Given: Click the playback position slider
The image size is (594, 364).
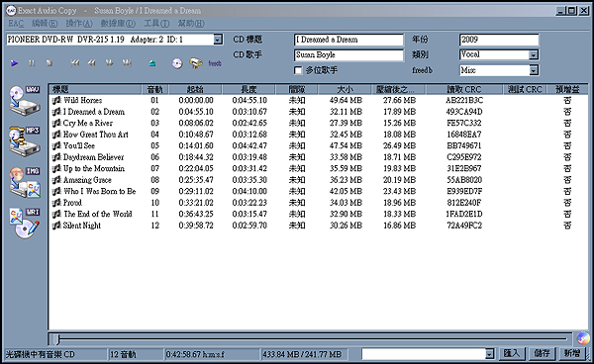Looking at the screenshot, I should pos(311,339).
